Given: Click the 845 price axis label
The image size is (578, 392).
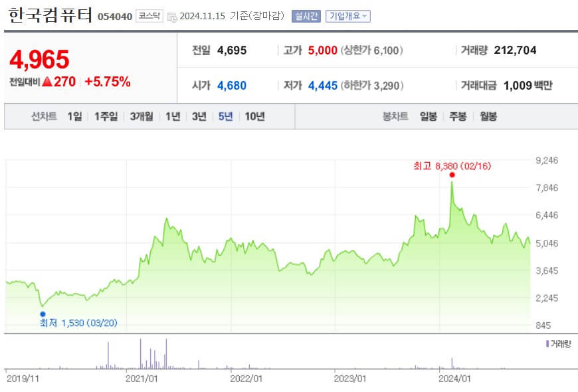Looking at the screenshot, I should [x=543, y=326].
